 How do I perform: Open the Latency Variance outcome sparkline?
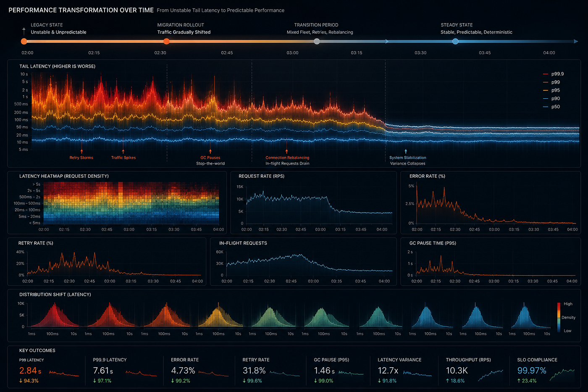(417, 373)
